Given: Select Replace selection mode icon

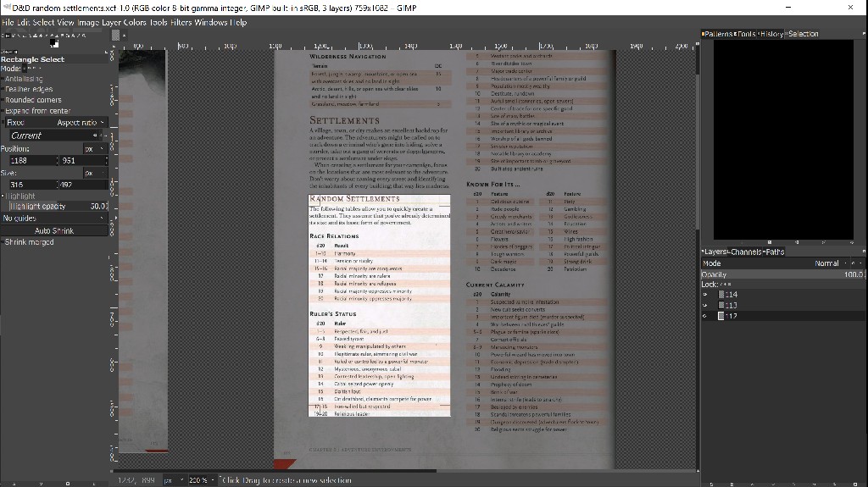Looking at the screenshot, I should point(25,69).
